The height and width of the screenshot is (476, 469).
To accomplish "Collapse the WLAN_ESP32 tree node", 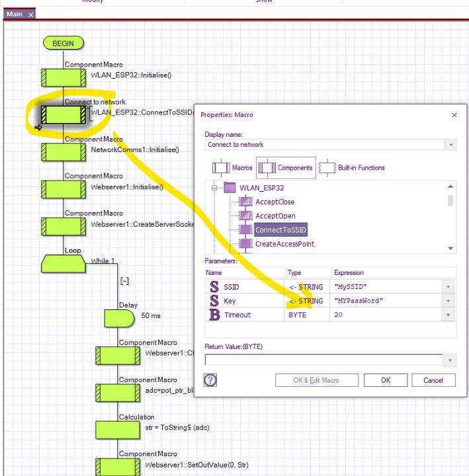I will point(214,188).
